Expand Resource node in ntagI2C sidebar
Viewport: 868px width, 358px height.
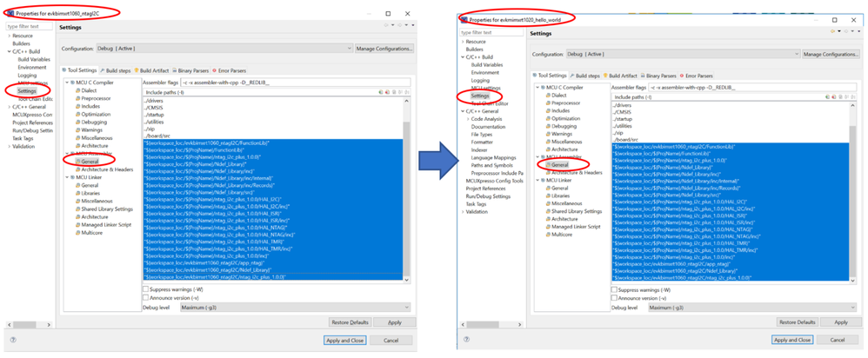tap(9, 36)
